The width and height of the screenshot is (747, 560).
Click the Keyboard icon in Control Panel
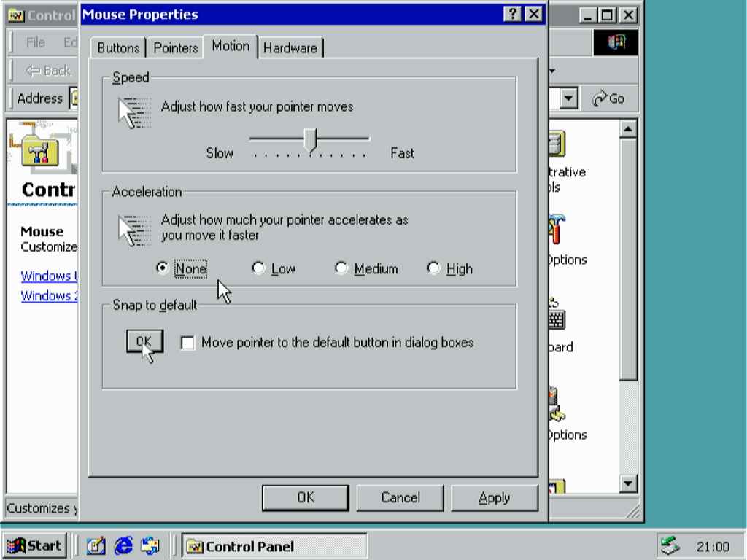pos(557,314)
